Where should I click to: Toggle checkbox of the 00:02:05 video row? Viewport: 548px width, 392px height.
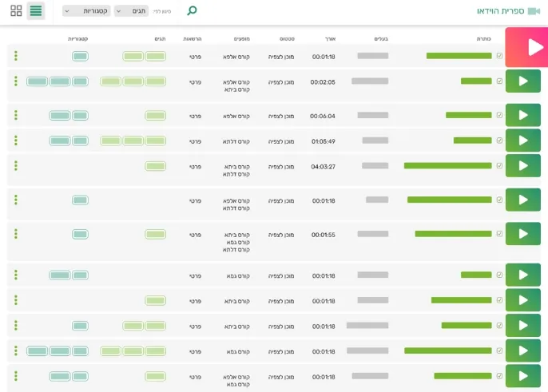pyautogui.click(x=500, y=81)
